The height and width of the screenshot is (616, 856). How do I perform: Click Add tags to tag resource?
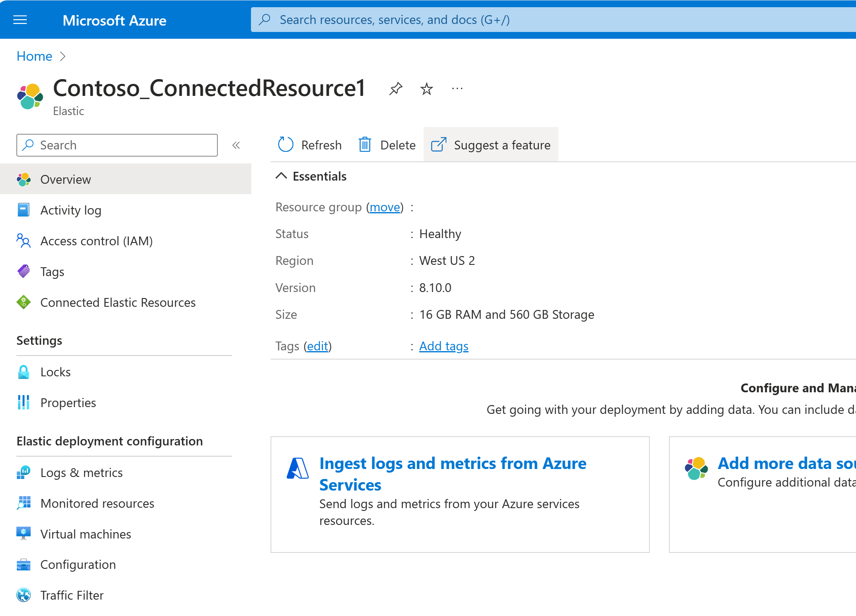pos(444,346)
